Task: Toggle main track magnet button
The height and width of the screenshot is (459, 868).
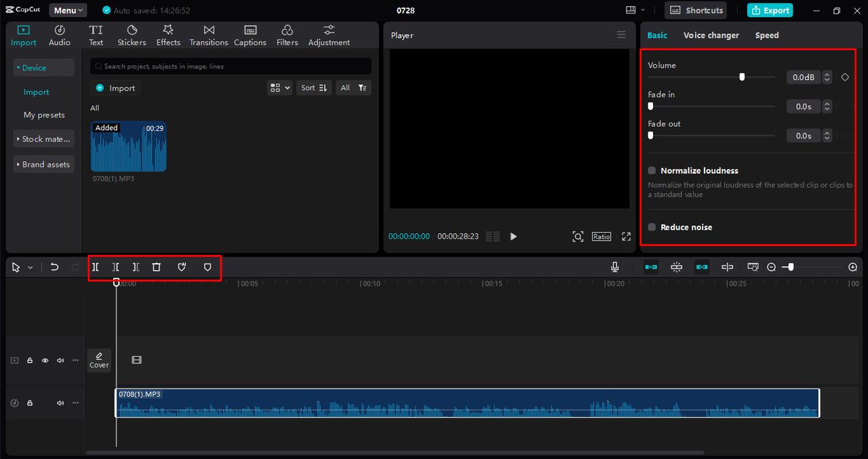Action: tap(651, 267)
